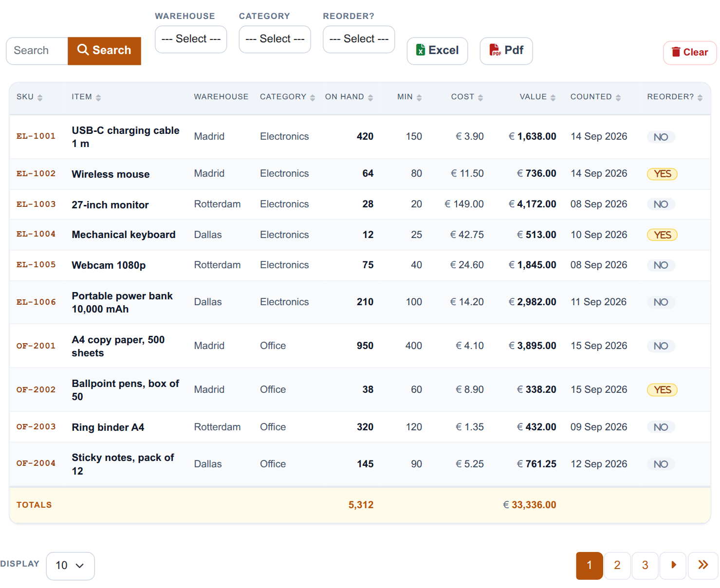Open the WAREHOUSE select dropdown
The width and height of the screenshot is (720, 588).
click(x=191, y=39)
